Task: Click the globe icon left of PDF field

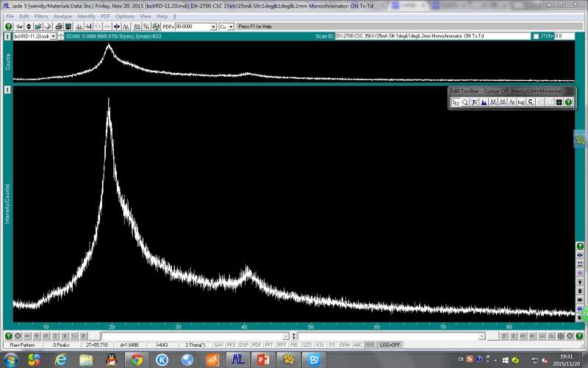Action: [x=156, y=26]
